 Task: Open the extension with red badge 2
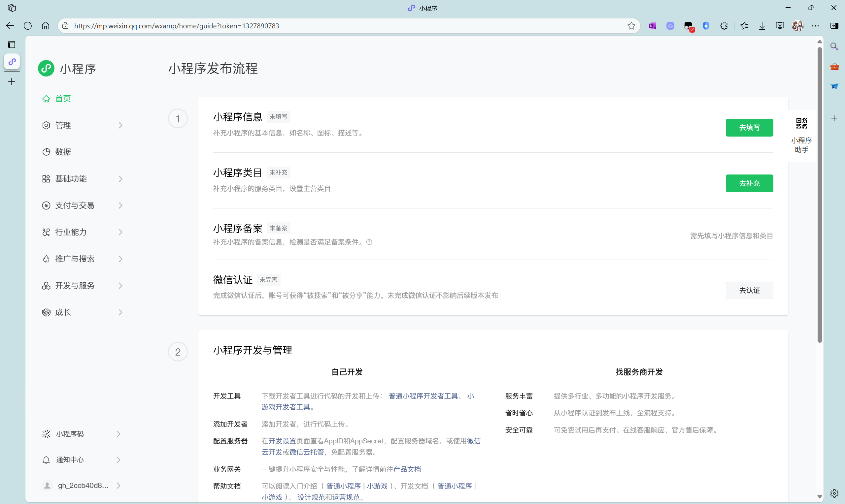pos(689,26)
